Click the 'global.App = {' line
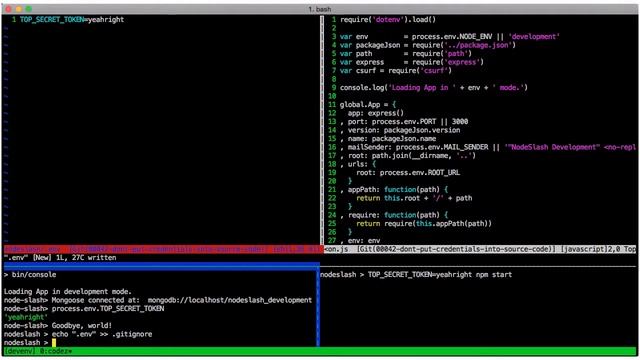 pyautogui.click(x=368, y=104)
